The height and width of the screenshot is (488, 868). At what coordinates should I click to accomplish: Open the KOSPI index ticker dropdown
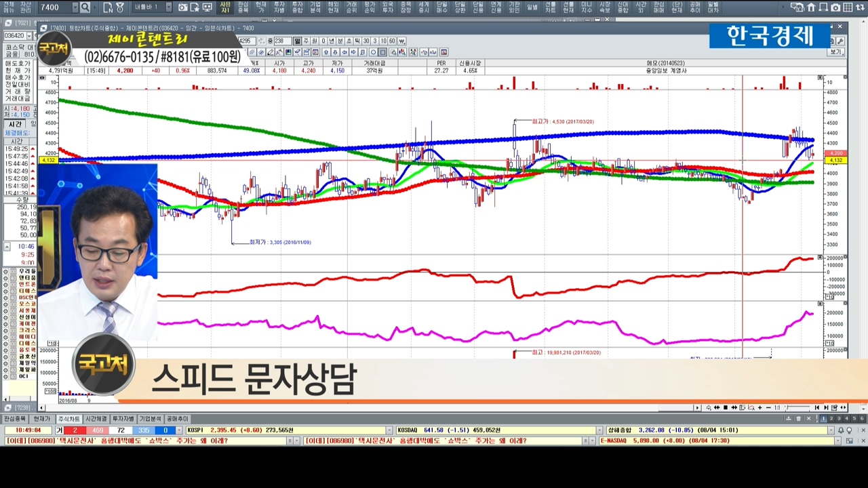[x=389, y=430]
